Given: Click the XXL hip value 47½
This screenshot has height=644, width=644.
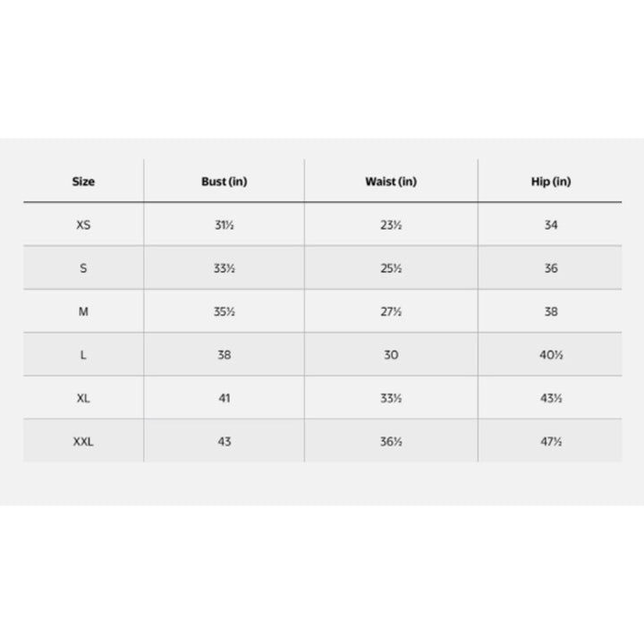Looking at the screenshot, I should pyautogui.click(x=551, y=442).
